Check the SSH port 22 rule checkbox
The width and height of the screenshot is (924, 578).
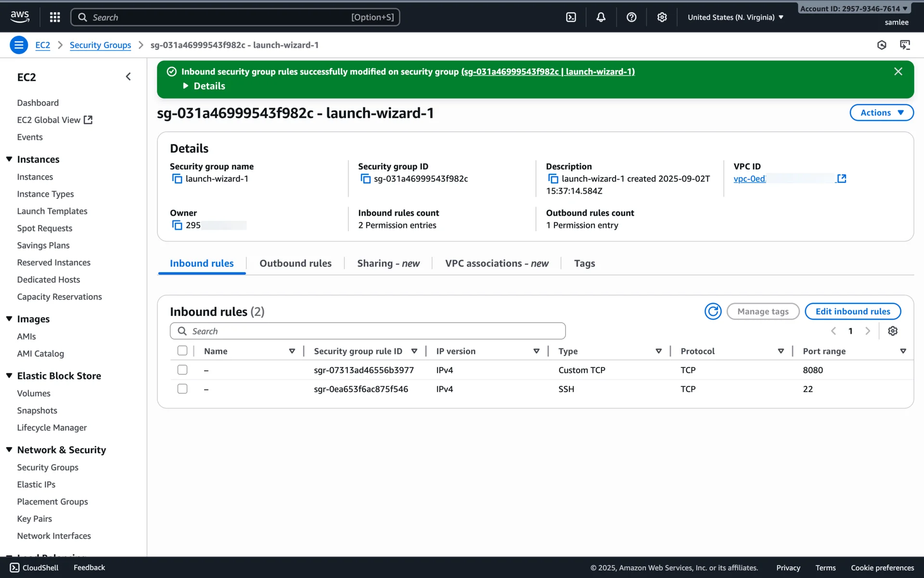coord(182,389)
